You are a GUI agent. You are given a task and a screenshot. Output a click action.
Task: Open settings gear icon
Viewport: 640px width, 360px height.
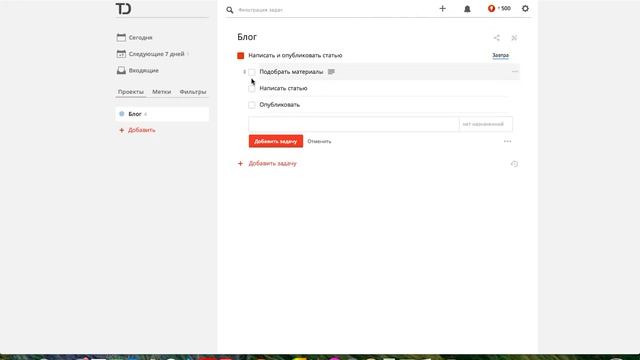(525, 8)
